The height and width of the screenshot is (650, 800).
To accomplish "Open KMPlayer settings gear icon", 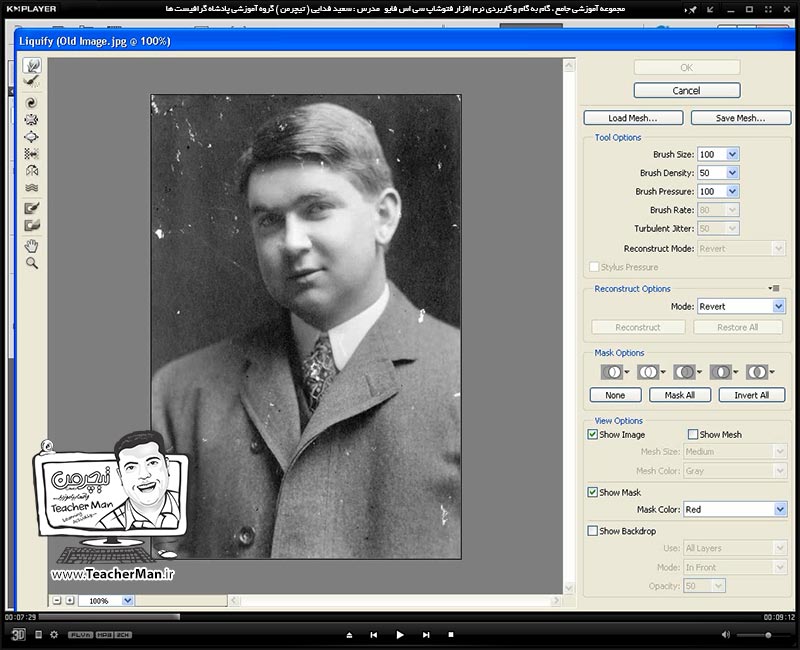I will pyautogui.click(x=54, y=634).
